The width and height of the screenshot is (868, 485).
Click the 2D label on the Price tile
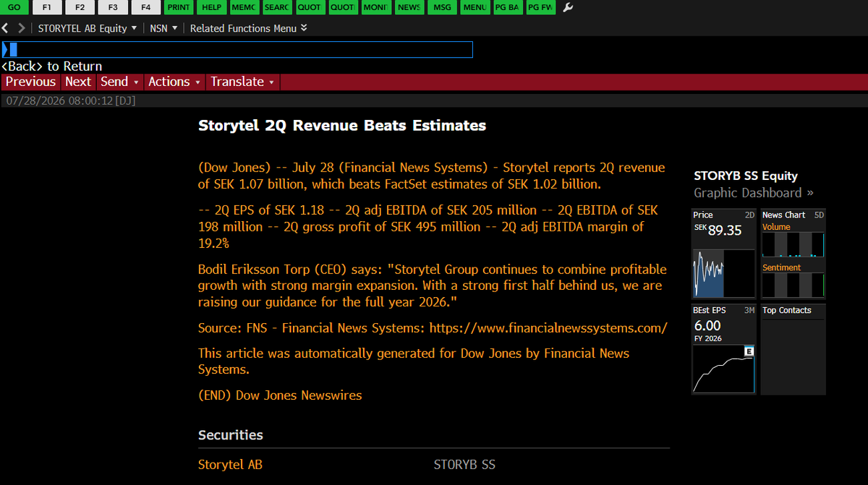point(749,215)
